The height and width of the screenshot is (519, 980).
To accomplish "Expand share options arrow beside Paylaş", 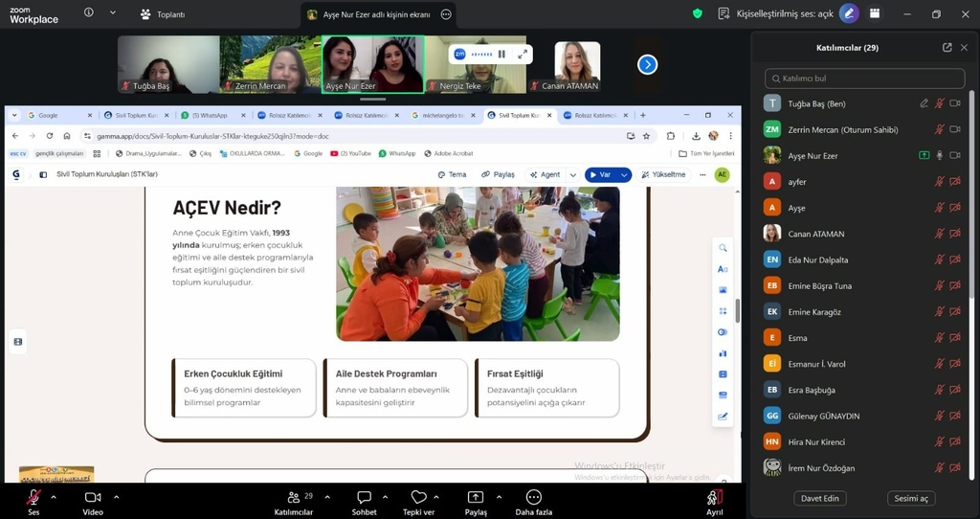I will click(x=499, y=497).
